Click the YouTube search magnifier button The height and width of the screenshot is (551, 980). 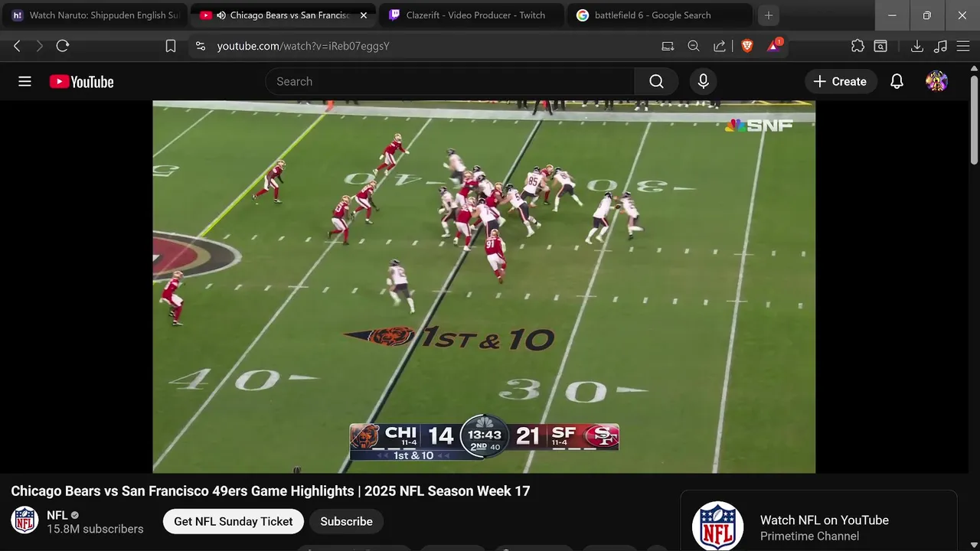656,81
